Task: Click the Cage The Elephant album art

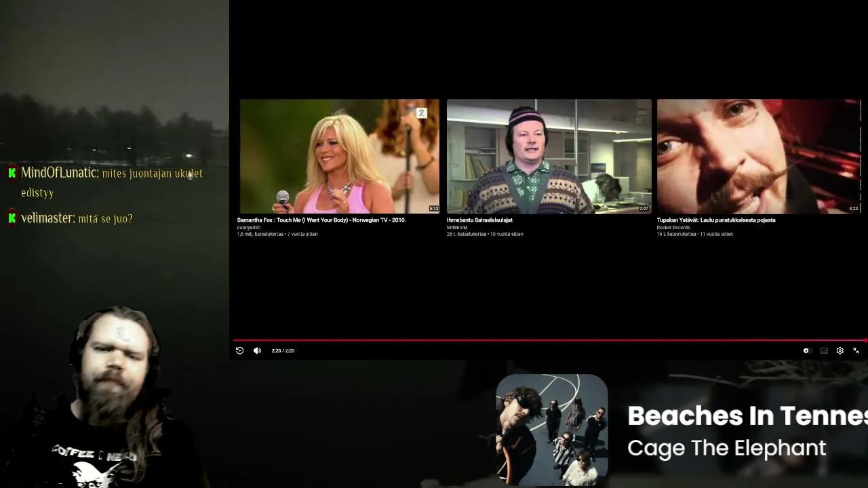Action: [x=551, y=430]
